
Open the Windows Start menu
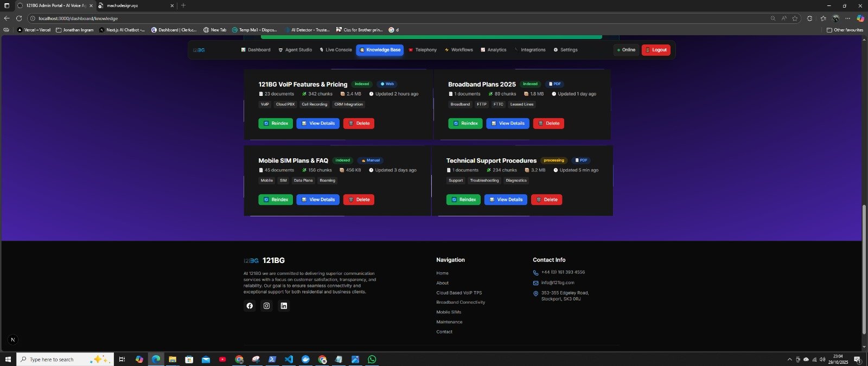pos(8,359)
